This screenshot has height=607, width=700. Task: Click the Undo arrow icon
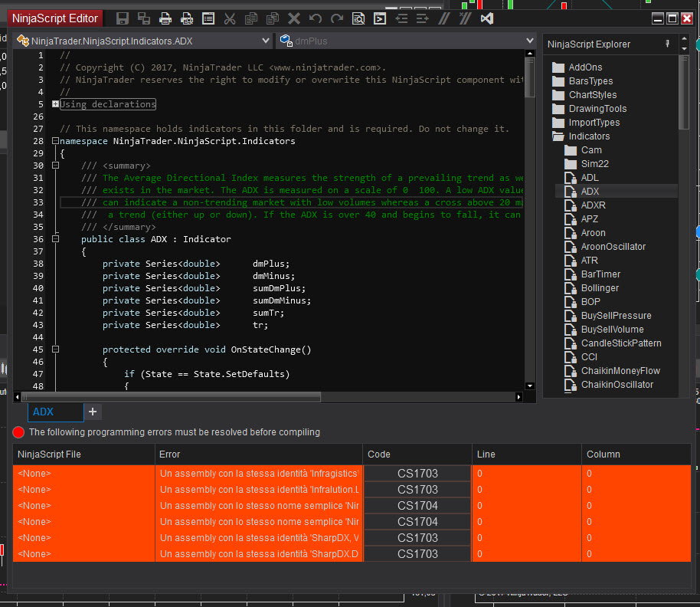click(316, 18)
